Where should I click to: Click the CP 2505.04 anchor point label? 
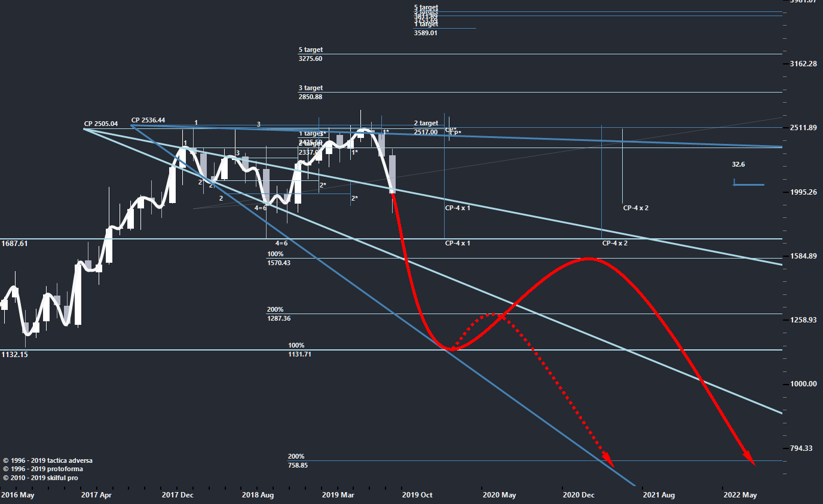(x=100, y=124)
